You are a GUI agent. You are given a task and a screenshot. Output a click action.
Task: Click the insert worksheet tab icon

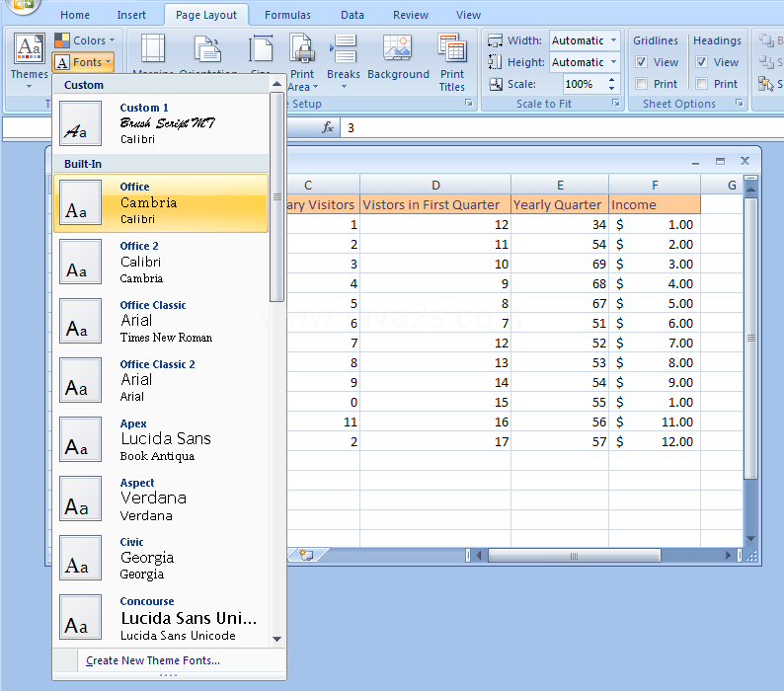click(306, 555)
